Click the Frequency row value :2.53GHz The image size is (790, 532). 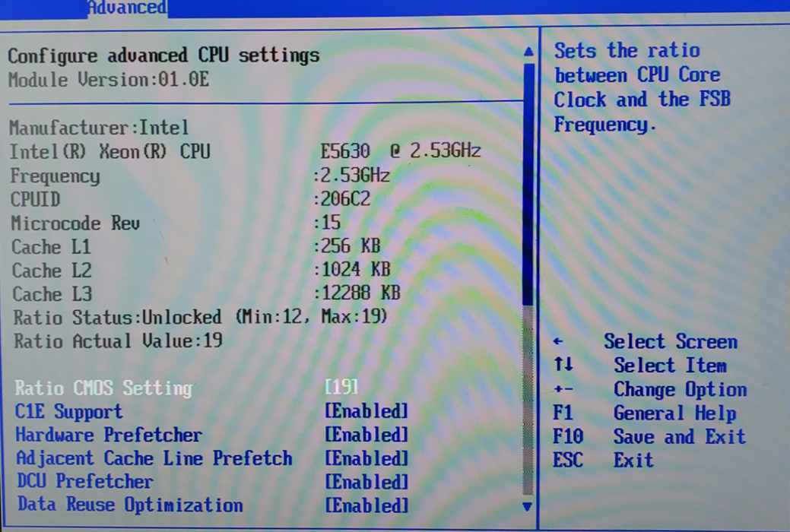[351, 175]
